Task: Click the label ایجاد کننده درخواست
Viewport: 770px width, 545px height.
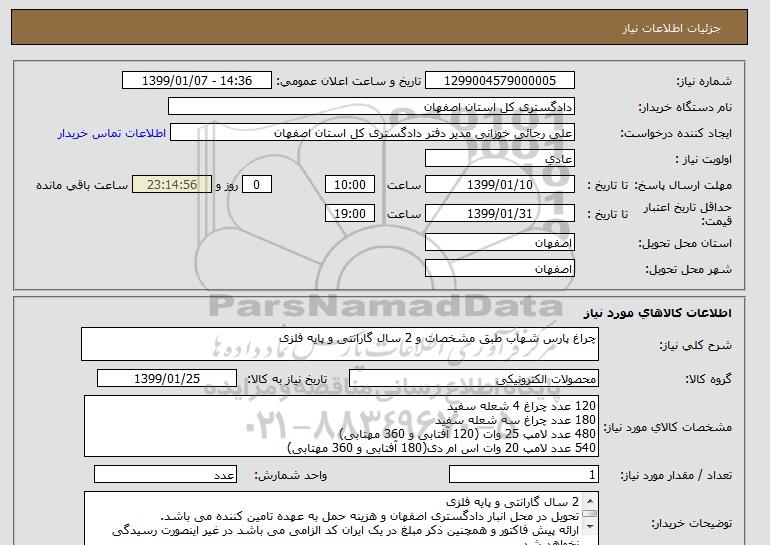Action: 676,134
